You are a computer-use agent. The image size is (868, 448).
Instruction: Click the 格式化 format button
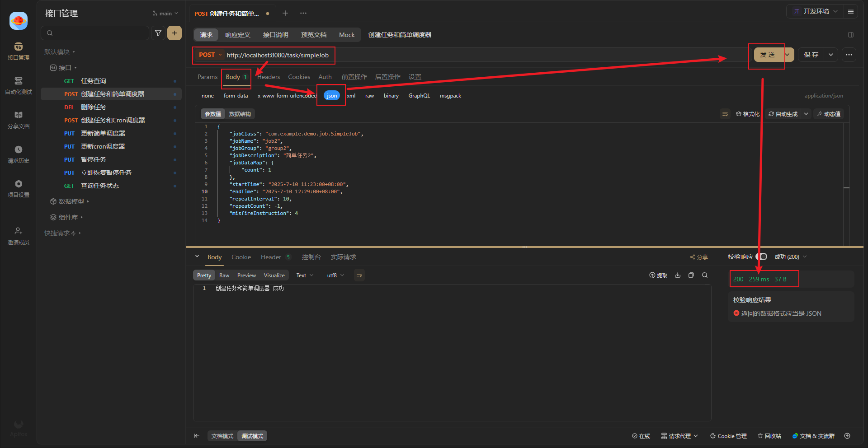[x=748, y=114]
